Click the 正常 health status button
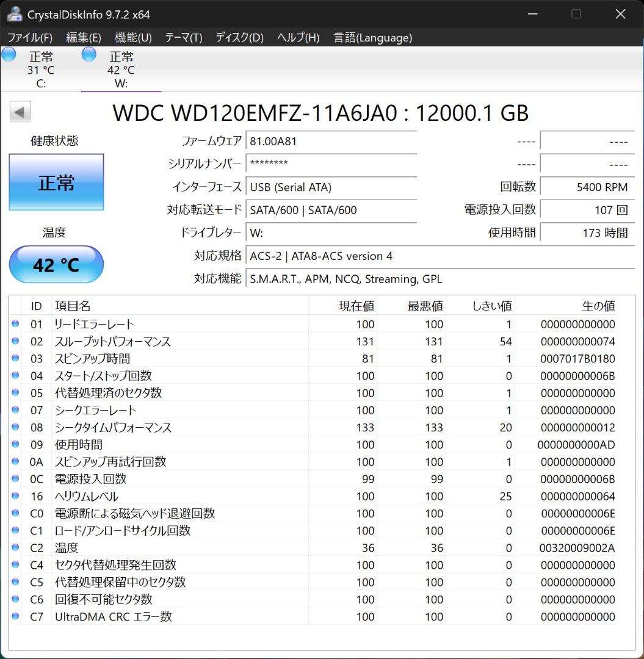The image size is (644, 659). pyautogui.click(x=56, y=182)
